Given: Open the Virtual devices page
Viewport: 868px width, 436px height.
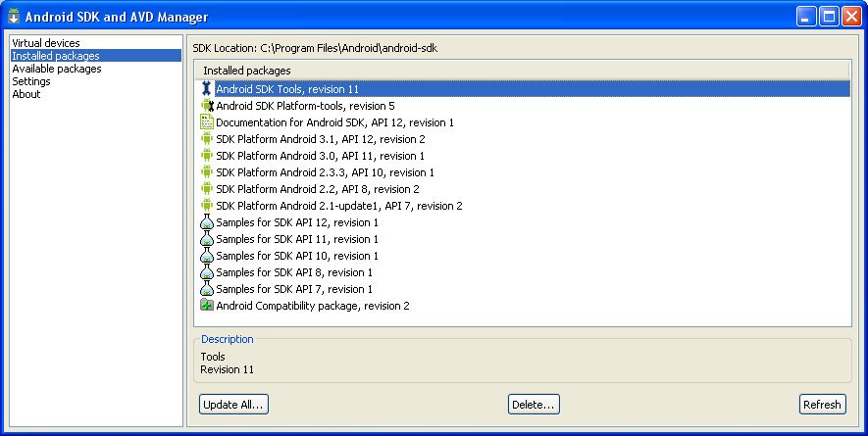Looking at the screenshot, I should 46,42.
